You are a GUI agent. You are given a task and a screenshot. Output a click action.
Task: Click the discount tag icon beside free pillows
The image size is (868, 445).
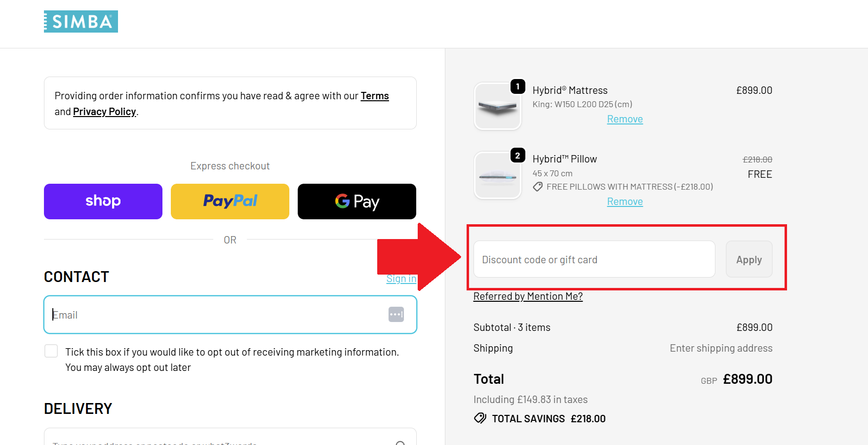point(538,187)
